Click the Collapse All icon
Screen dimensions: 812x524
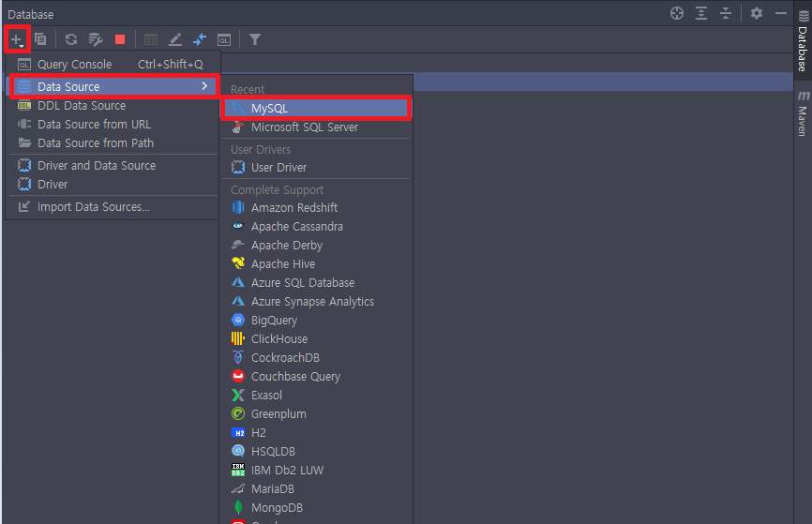(726, 13)
